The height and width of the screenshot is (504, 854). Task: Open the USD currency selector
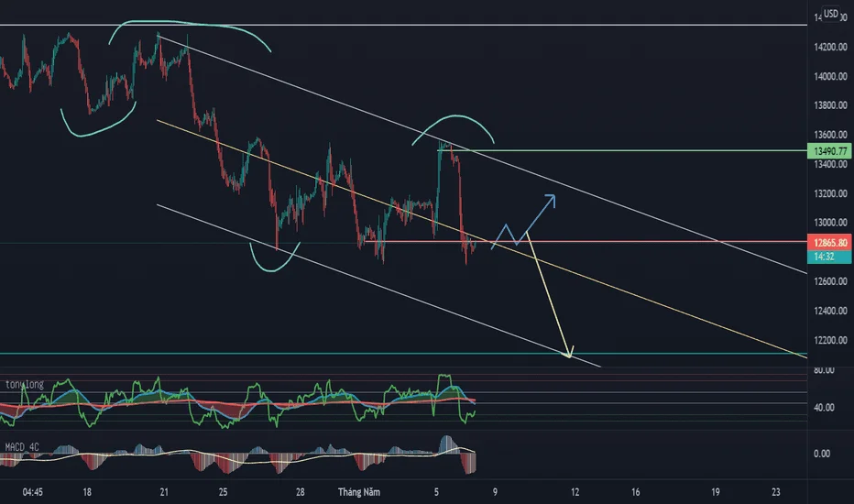point(831,14)
